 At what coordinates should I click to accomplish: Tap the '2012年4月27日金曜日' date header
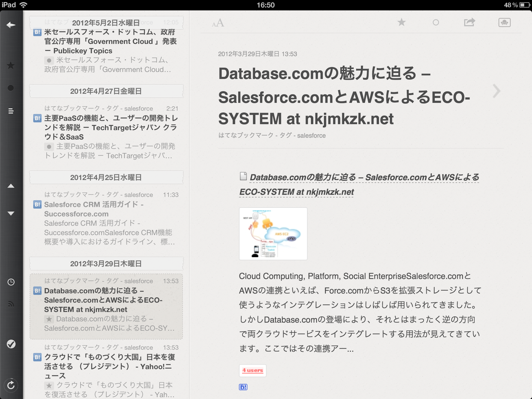[106, 91]
